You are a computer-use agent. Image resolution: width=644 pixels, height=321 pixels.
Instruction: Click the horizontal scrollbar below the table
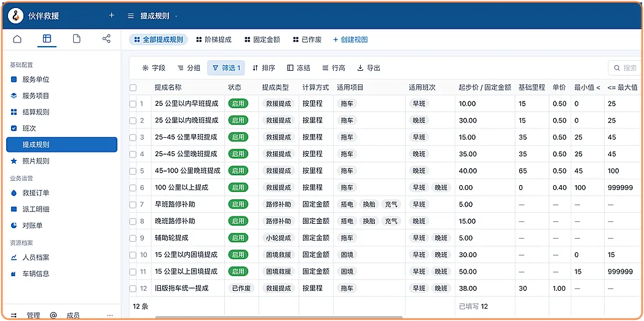279,317
